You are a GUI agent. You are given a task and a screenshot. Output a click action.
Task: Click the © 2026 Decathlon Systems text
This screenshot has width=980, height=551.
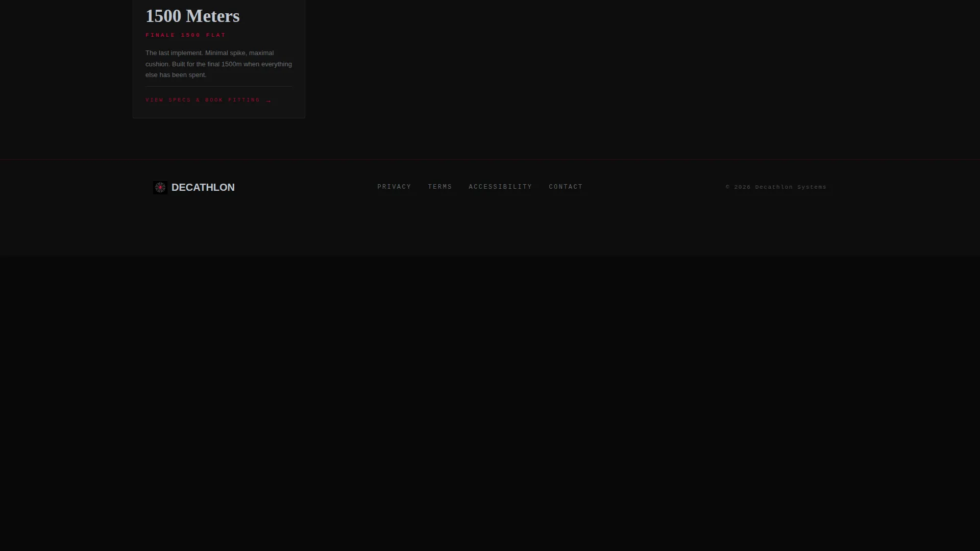776,187
